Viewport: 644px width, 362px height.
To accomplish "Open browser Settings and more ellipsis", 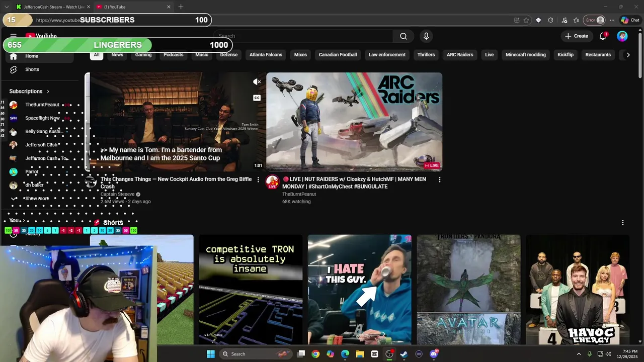I will pyautogui.click(x=612, y=20).
